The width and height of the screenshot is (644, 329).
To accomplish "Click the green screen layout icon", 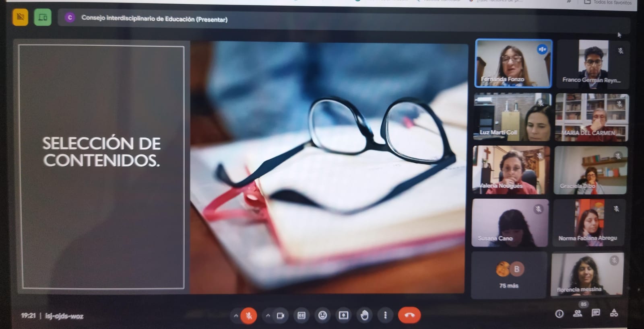I will pyautogui.click(x=43, y=17).
